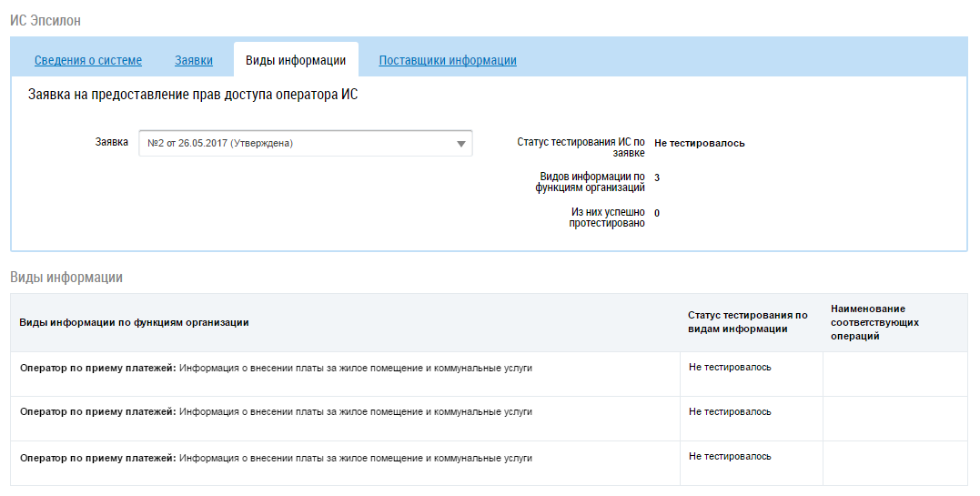Click the first row's empty operations cell
Image resolution: width=980 pixels, height=496 pixels.
(894, 373)
